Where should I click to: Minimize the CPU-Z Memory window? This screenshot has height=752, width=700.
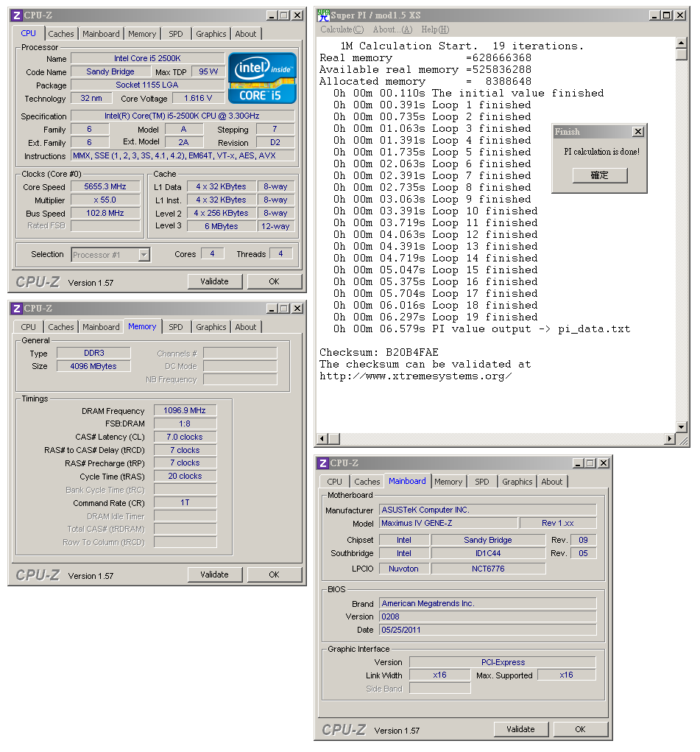[x=272, y=309]
